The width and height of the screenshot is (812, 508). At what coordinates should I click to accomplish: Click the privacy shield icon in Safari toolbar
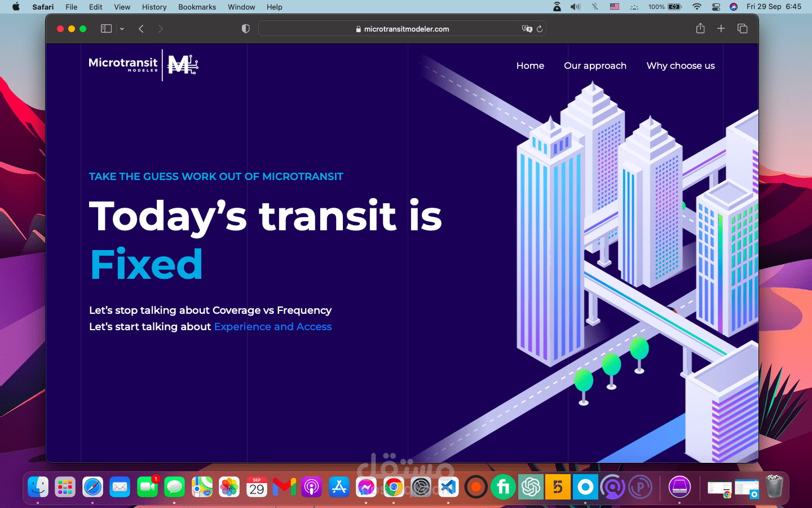coord(245,28)
